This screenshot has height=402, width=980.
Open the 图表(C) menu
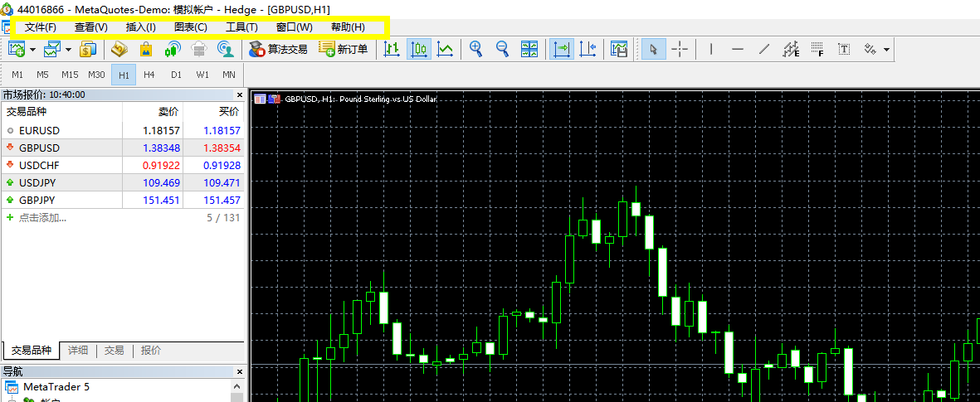[191, 27]
